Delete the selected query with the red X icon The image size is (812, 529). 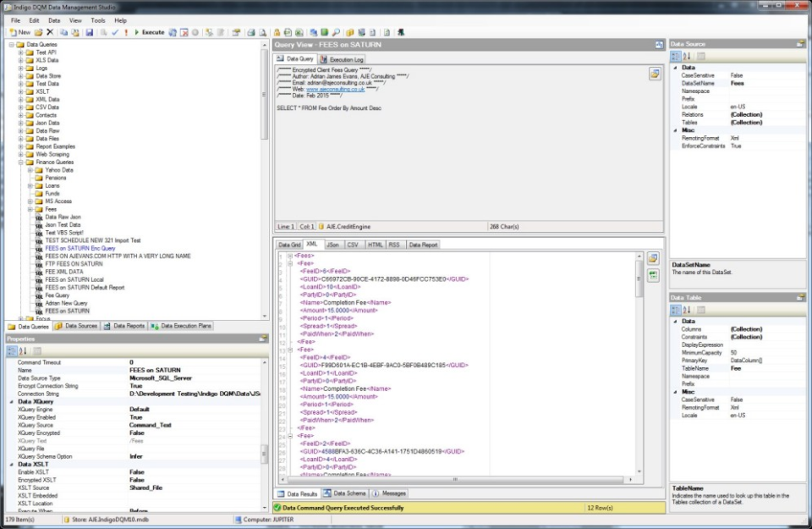[x=50, y=31]
